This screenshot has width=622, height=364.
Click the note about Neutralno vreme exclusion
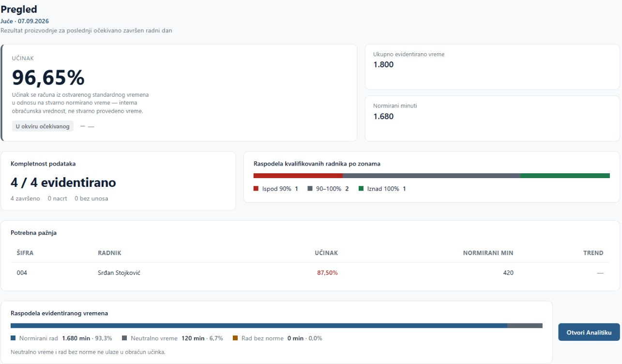(x=88, y=352)
